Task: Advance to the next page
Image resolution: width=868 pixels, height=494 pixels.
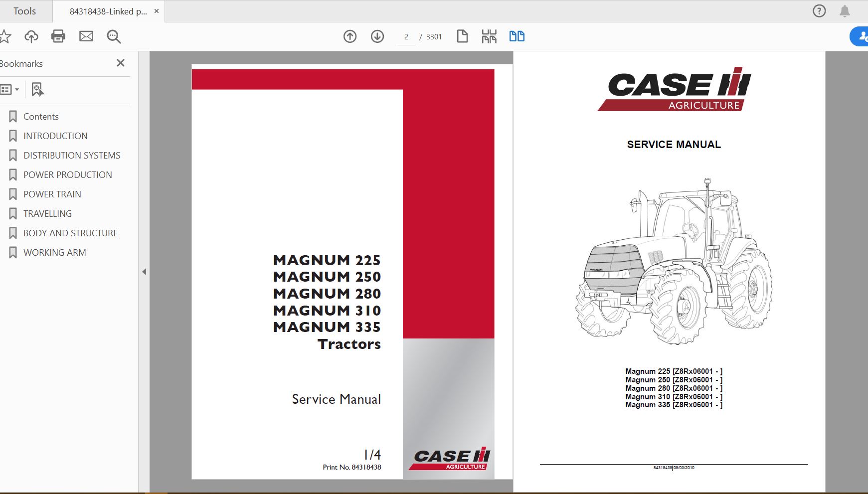Action: click(377, 36)
